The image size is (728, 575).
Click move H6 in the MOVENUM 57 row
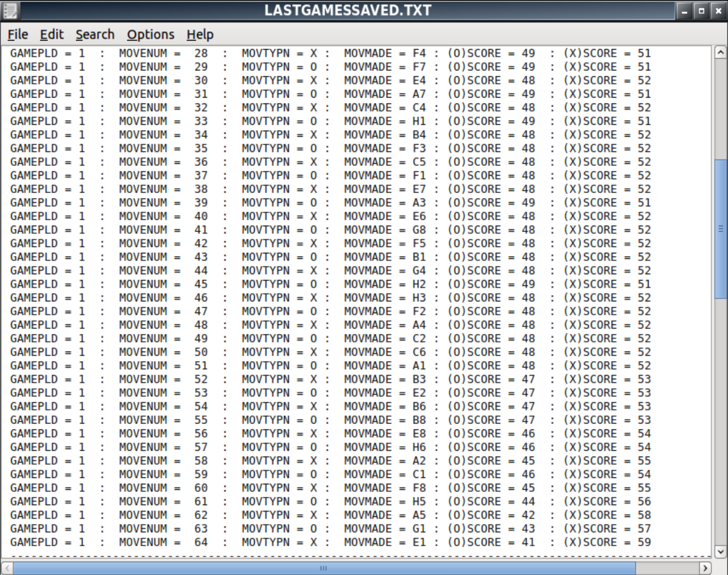point(419,448)
